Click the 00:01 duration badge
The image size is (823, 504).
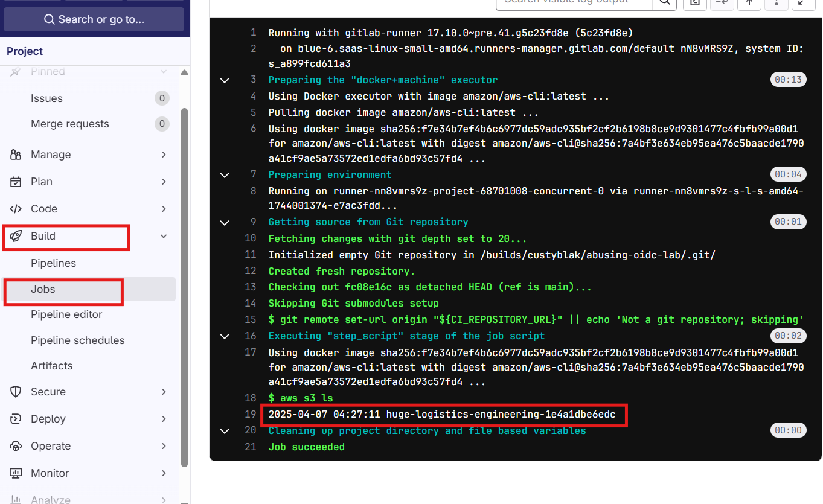click(x=789, y=222)
